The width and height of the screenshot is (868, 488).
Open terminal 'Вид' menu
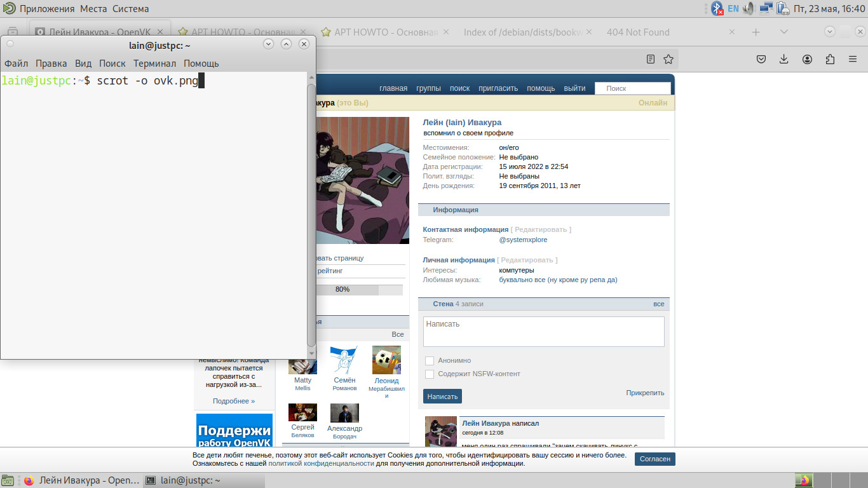(83, 64)
